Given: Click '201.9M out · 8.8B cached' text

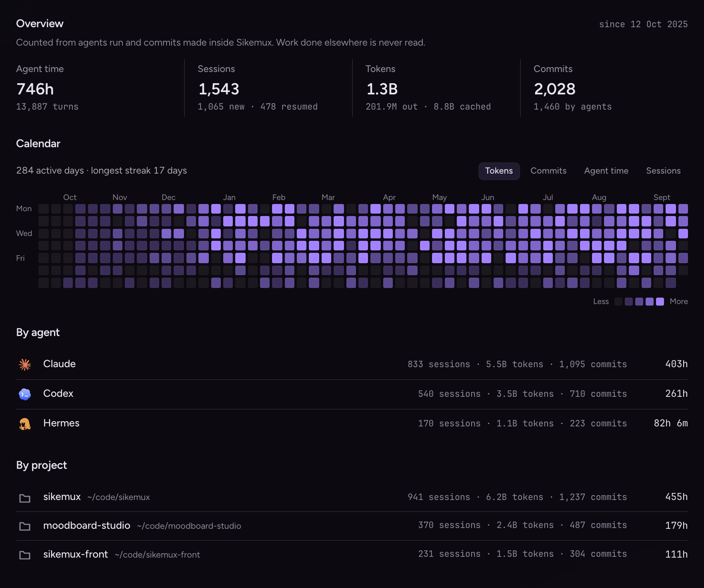Looking at the screenshot, I should pyautogui.click(x=428, y=107).
